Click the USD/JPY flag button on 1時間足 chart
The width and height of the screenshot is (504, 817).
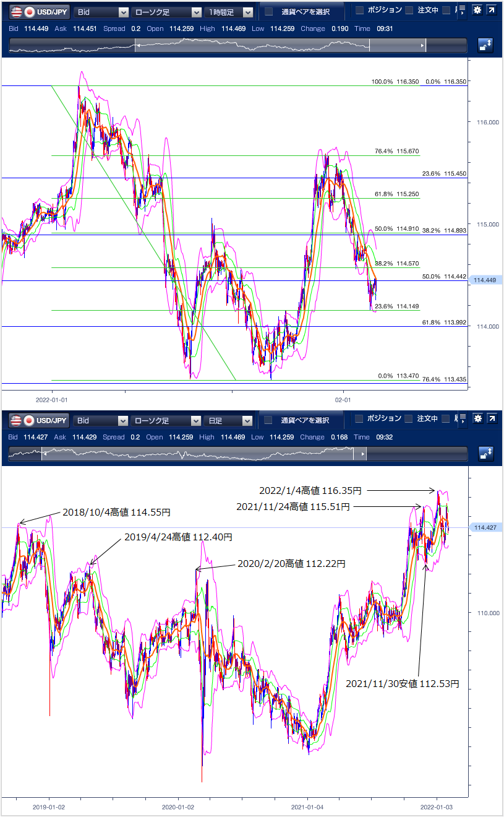point(40,12)
